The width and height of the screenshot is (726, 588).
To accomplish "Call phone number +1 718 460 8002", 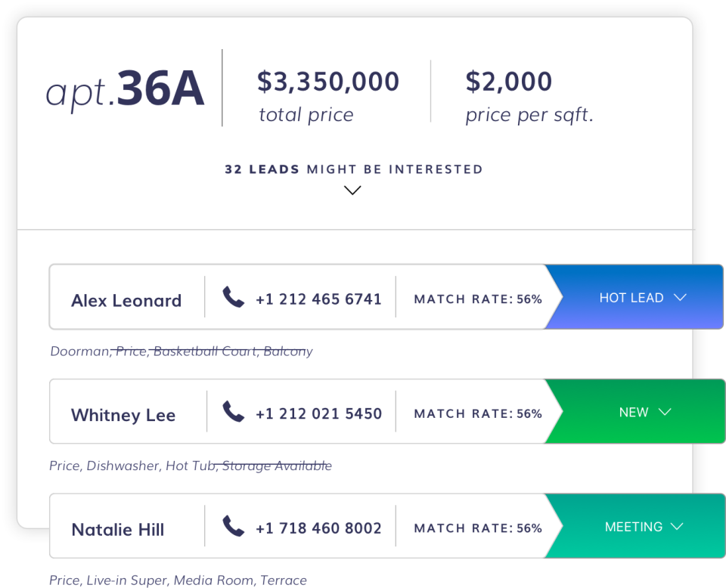I will (x=318, y=528).
